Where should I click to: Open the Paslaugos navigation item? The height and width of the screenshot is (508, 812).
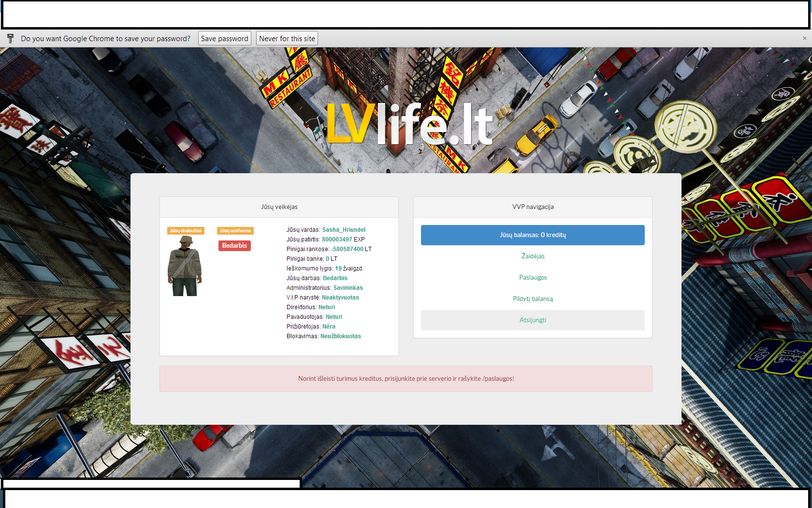[533, 278]
